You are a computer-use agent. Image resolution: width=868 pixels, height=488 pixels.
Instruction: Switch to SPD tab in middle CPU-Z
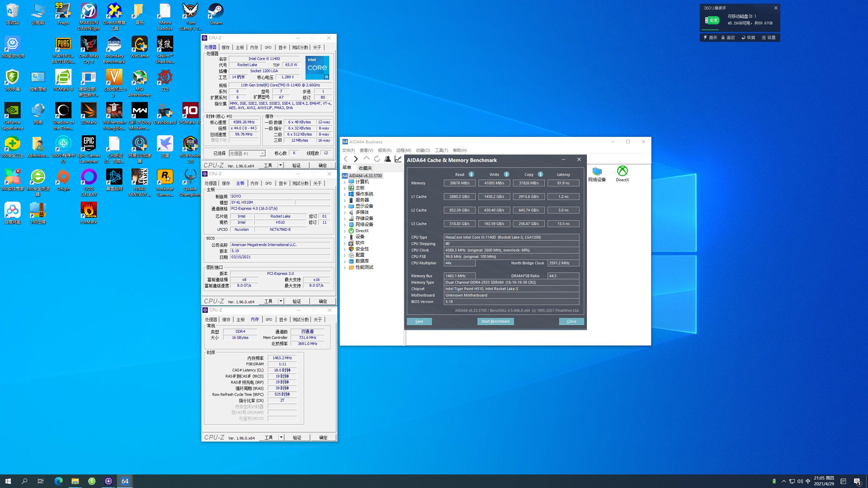(x=268, y=183)
